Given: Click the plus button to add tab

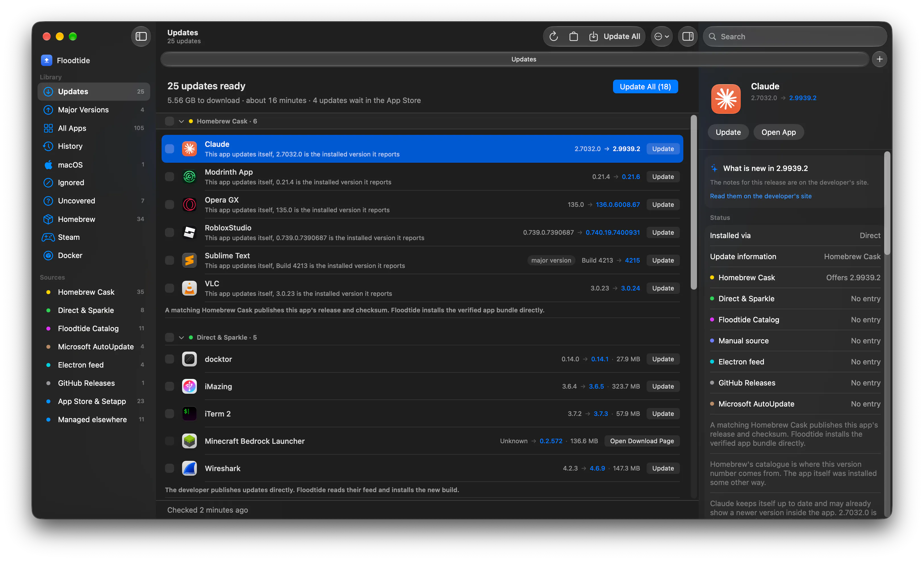Looking at the screenshot, I should click(x=879, y=59).
